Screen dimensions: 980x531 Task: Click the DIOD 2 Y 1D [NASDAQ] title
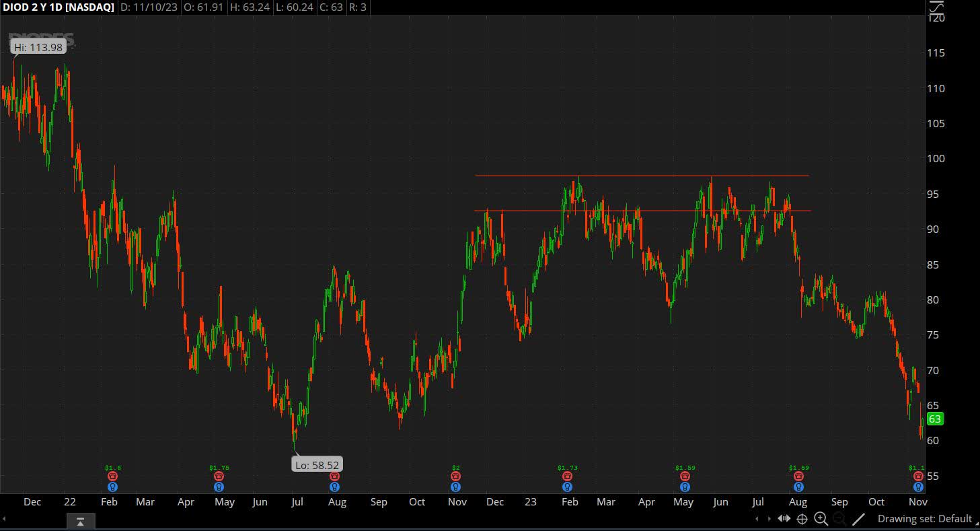tap(59, 7)
